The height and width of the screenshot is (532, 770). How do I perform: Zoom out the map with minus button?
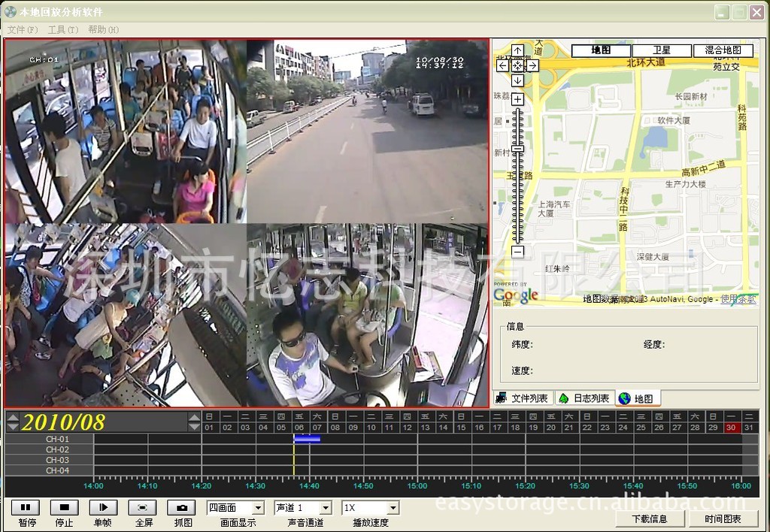click(x=517, y=252)
